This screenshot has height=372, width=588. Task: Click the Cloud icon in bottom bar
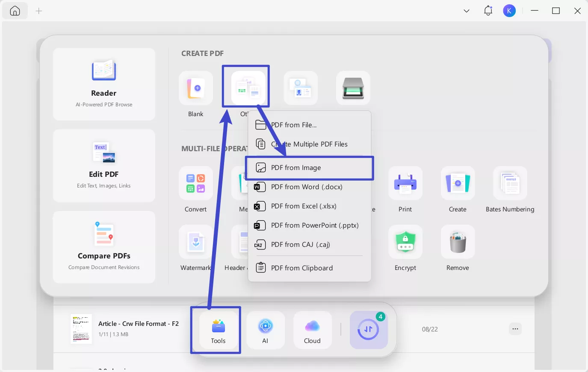313,330
